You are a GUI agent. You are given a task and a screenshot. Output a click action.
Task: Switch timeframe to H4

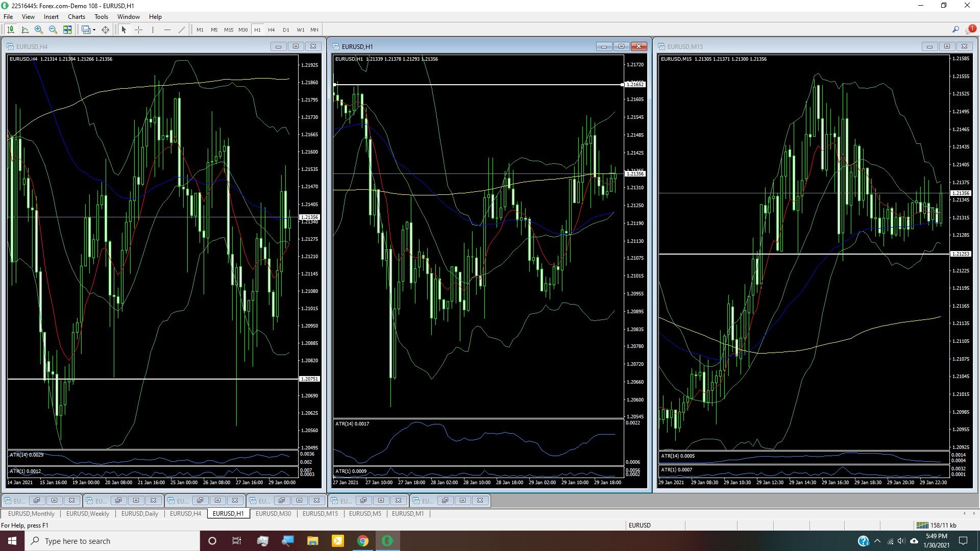pyautogui.click(x=272, y=30)
